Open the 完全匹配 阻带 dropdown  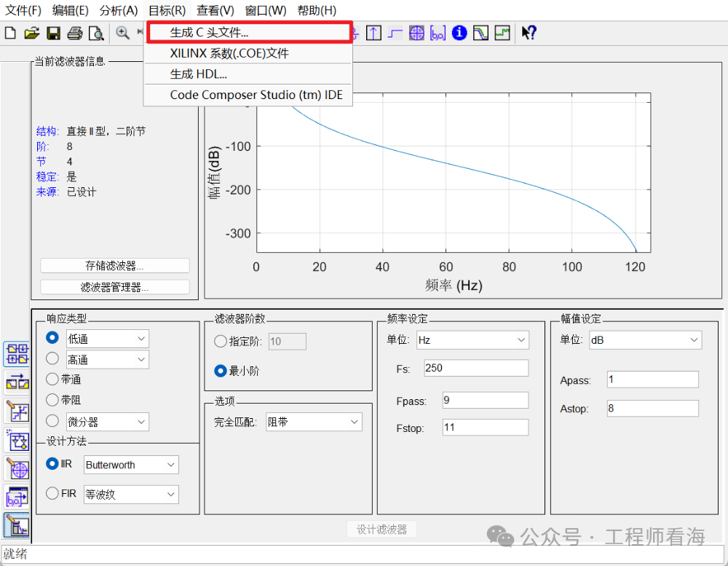click(314, 422)
